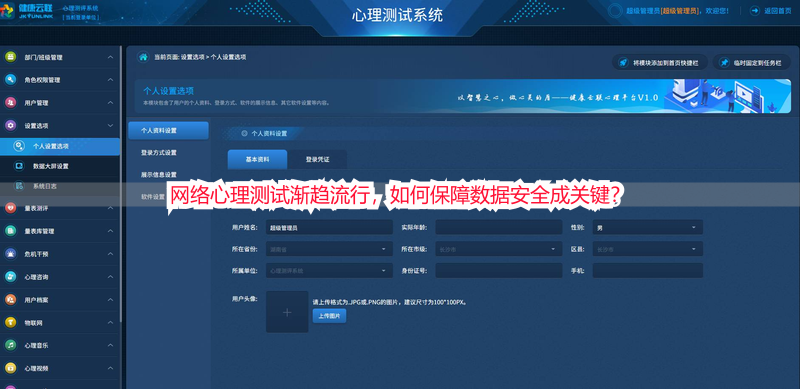Select 个人资料设置 in settings menu
Image resolution: width=800 pixels, height=389 pixels.
[x=168, y=131]
